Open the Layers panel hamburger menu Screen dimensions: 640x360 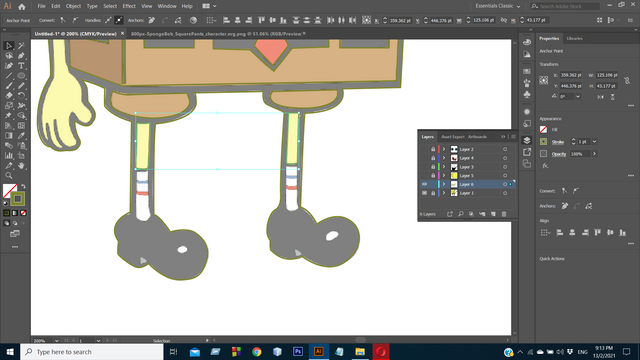pos(513,137)
